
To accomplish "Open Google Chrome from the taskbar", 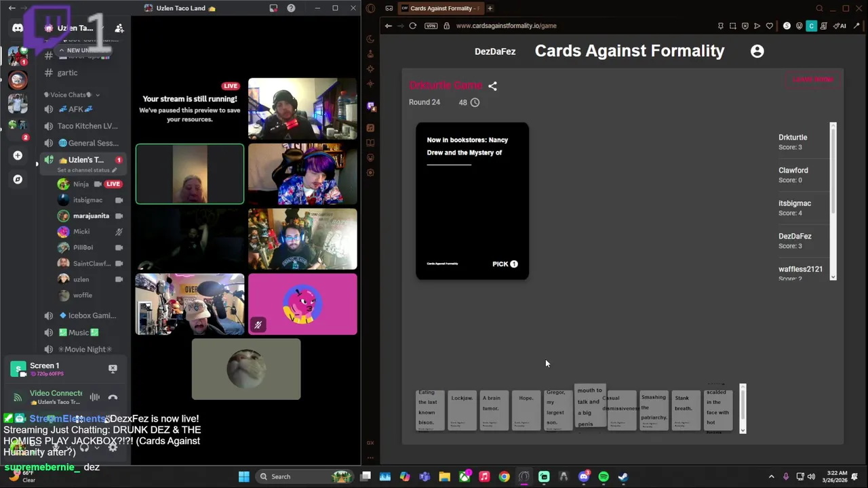I will point(504,476).
